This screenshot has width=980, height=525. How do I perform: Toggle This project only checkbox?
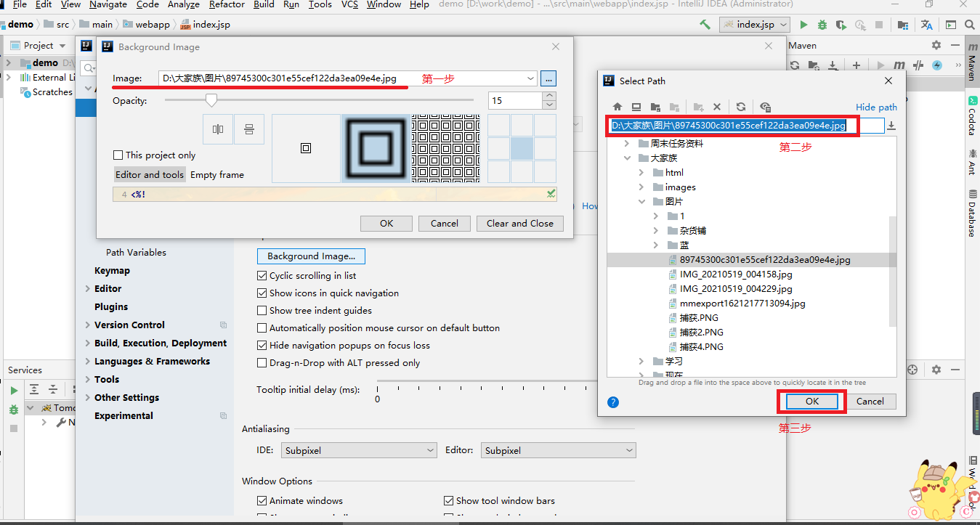[x=118, y=155]
